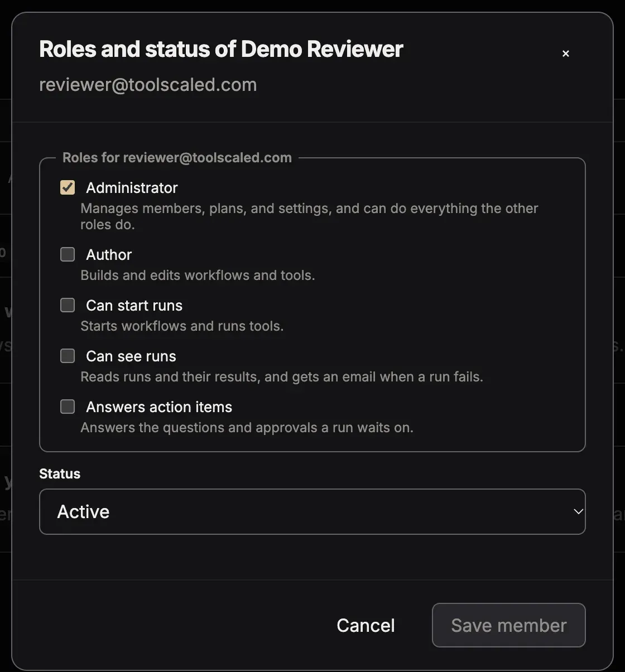This screenshot has height=672, width=625.
Task: Click the reviewer@toolscaled.com subtitle under the heading
Action: (148, 85)
